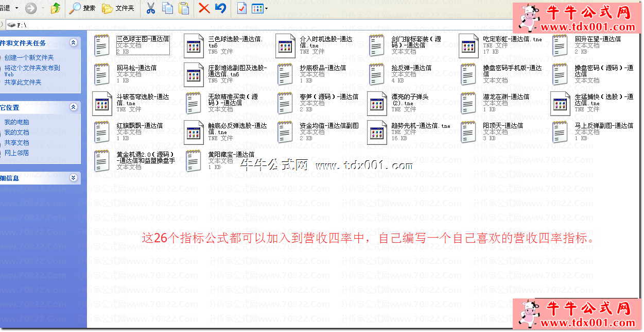Select the 春笋(源码)-通达信 text document

click(318, 103)
